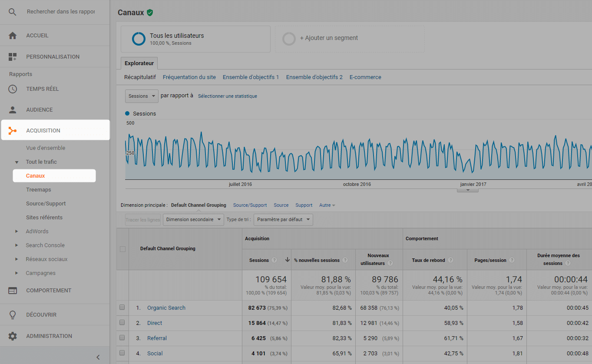Type in the Rechercher dans les rapports field
This screenshot has height=364, width=592.
pyautogui.click(x=61, y=12)
